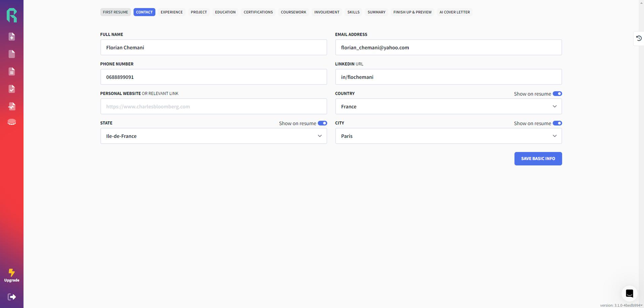The image size is (644, 308).
Task: Open the Education tab
Action: pos(225,12)
